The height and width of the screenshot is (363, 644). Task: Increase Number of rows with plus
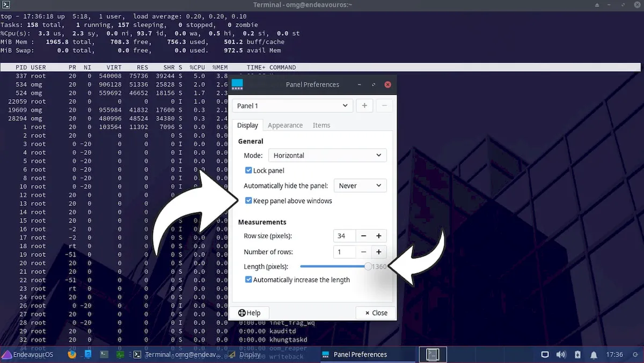tap(378, 251)
